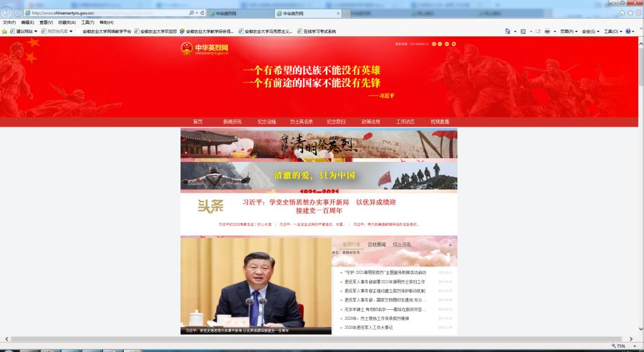Image resolution: width=644 pixels, height=352 pixels.
Task: Switch to the 各地要闻 news tab
Action: pyautogui.click(x=377, y=244)
